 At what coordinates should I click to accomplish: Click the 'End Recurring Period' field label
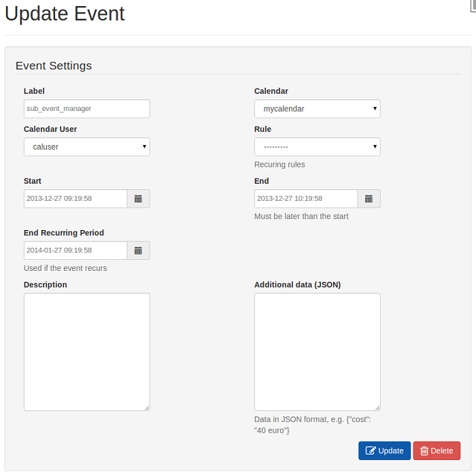[x=64, y=233]
